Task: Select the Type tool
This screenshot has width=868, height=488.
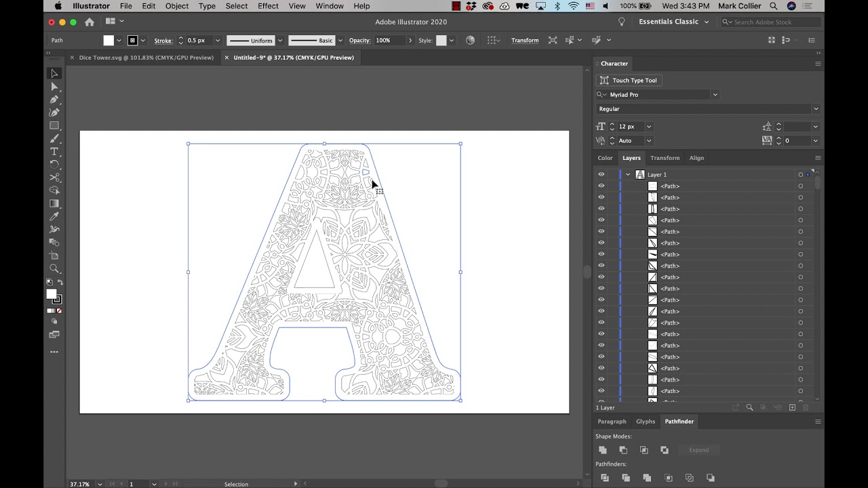Action: [x=54, y=151]
